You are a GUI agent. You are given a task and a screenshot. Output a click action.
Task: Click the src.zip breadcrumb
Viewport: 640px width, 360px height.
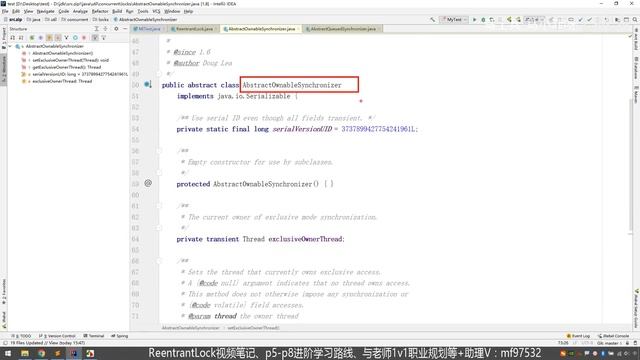coord(13,20)
